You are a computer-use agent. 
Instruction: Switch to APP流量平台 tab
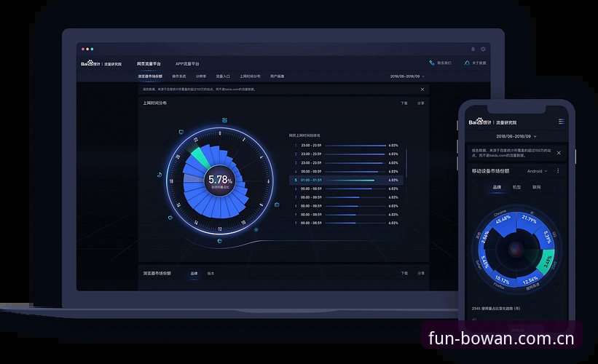(187, 63)
